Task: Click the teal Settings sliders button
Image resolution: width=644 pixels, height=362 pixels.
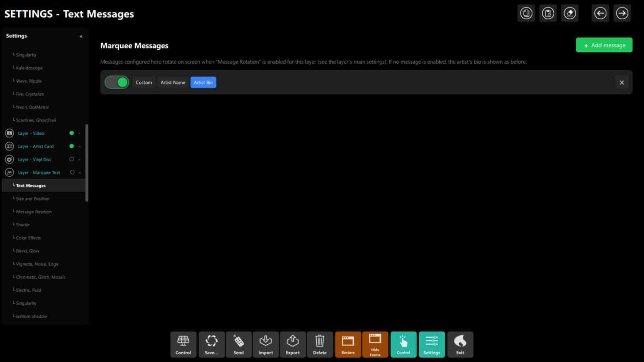Action: click(x=432, y=344)
